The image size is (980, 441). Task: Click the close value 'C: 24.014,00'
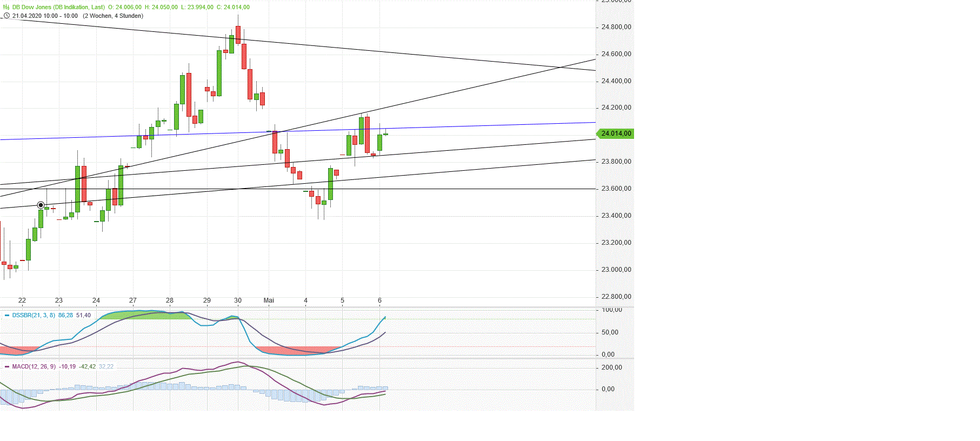pyautogui.click(x=233, y=7)
